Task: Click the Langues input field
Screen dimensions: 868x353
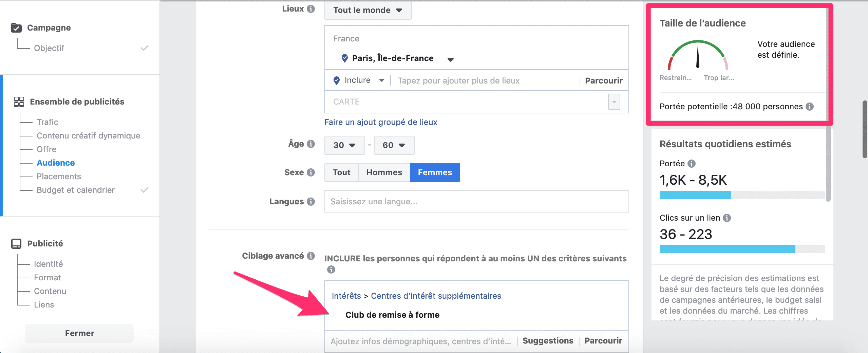Action: pyautogui.click(x=476, y=202)
